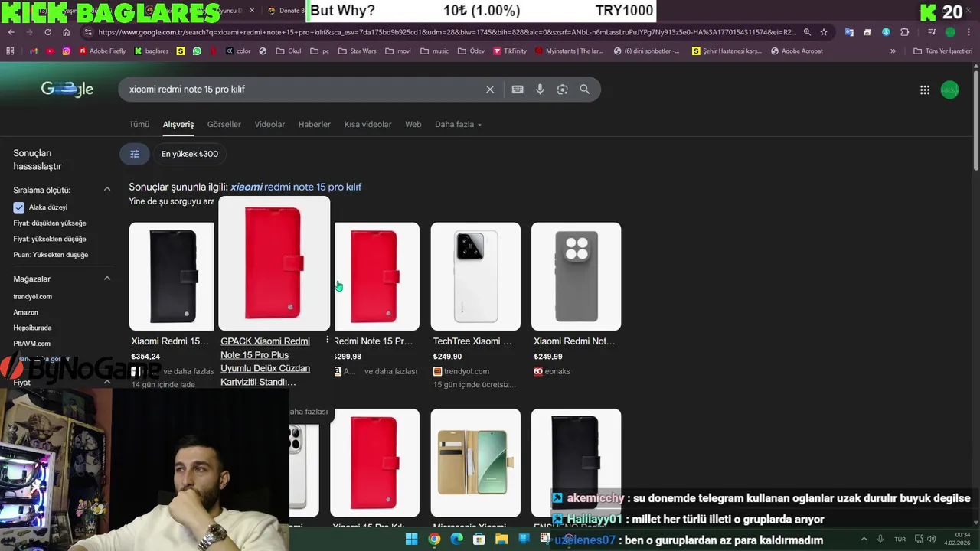Image resolution: width=980 pixels, height=551 pixels.
Task: Open the WhatsApp bookmark icon
Action: point(198,51)
